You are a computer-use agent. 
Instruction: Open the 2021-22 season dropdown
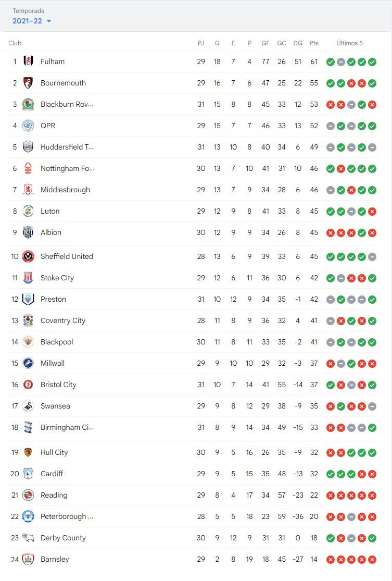coord(32,21)
